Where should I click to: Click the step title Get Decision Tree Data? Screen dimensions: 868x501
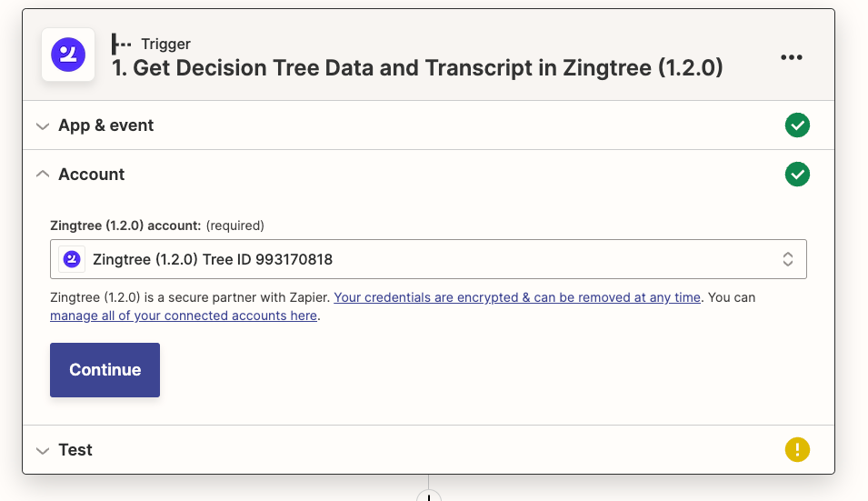[417, 68]
